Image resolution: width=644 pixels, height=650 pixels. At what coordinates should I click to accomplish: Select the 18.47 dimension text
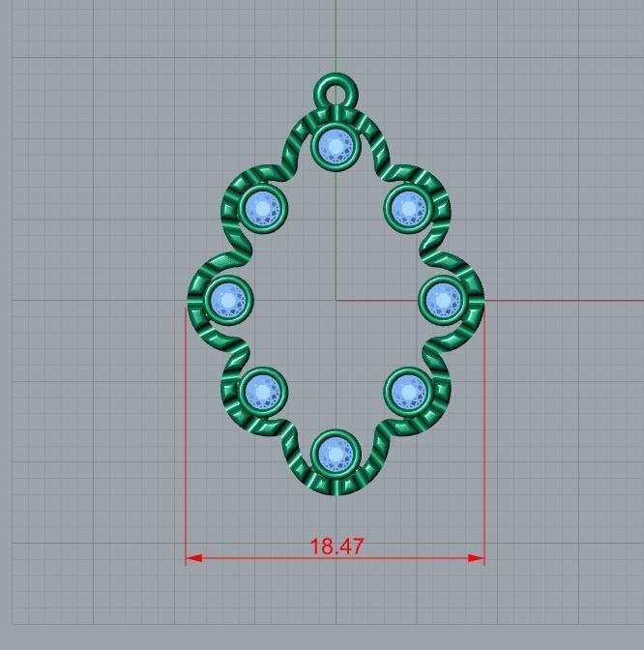pos(337,547)
